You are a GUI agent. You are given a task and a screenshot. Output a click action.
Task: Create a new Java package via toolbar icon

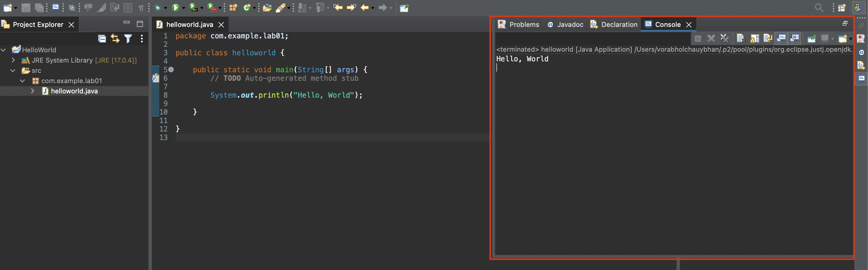tap(233, 8)
